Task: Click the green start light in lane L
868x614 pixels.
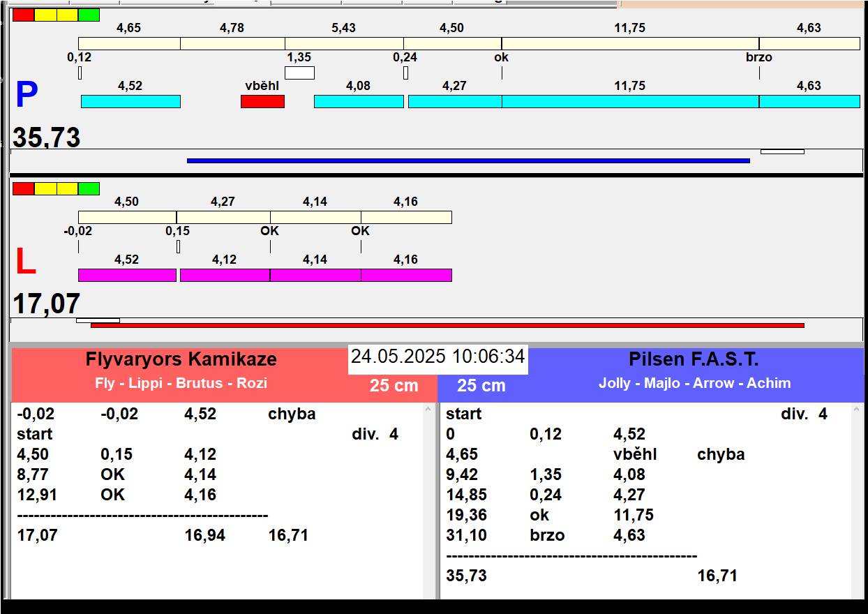Action: tap(89, 188)
